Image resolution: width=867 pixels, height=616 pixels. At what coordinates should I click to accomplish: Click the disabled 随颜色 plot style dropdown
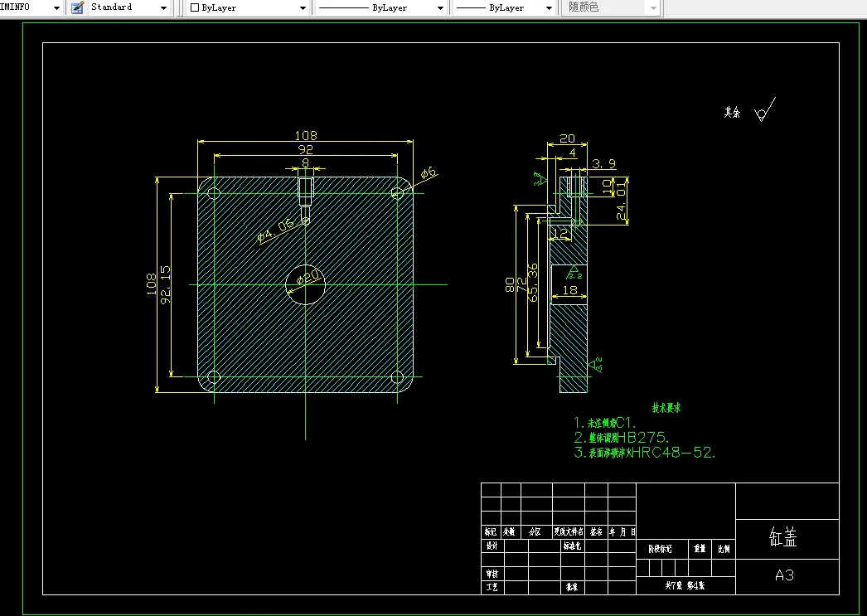[611, 7]
